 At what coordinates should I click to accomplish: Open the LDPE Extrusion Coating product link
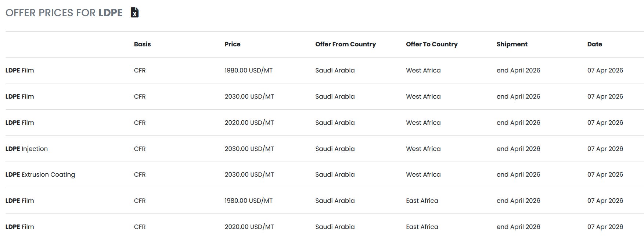pyautogui.click(x=40, y=174)
